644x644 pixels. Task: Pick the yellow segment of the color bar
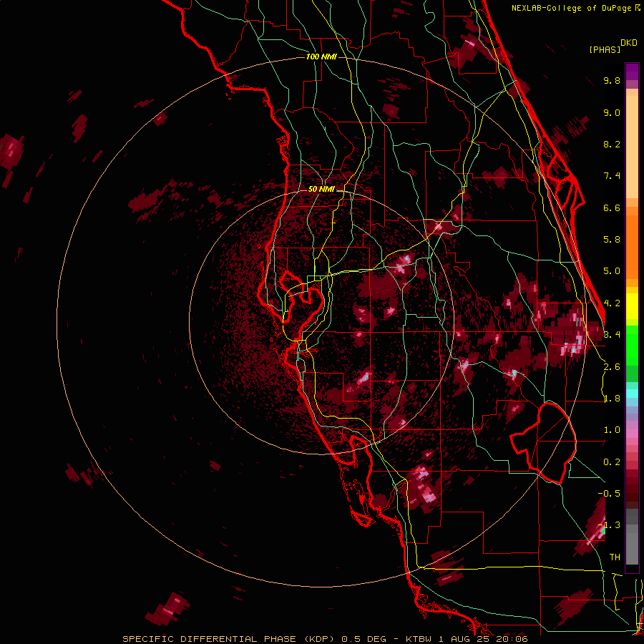(x=632, y=306)
